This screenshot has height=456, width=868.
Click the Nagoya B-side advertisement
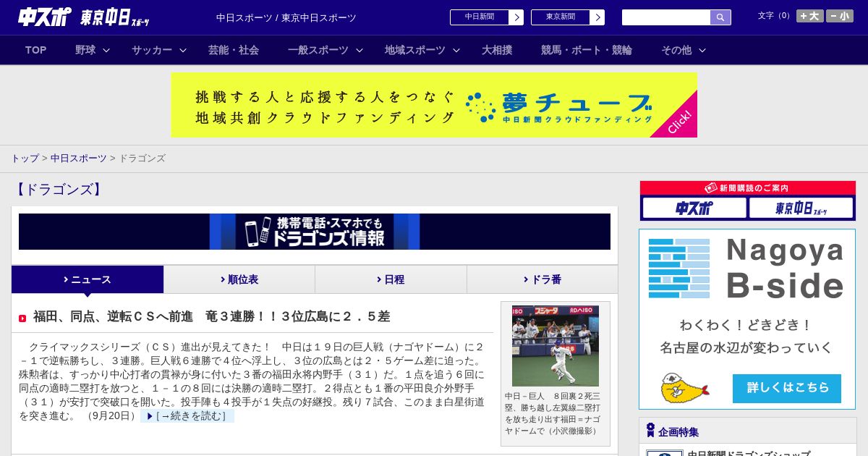point(747,320)
